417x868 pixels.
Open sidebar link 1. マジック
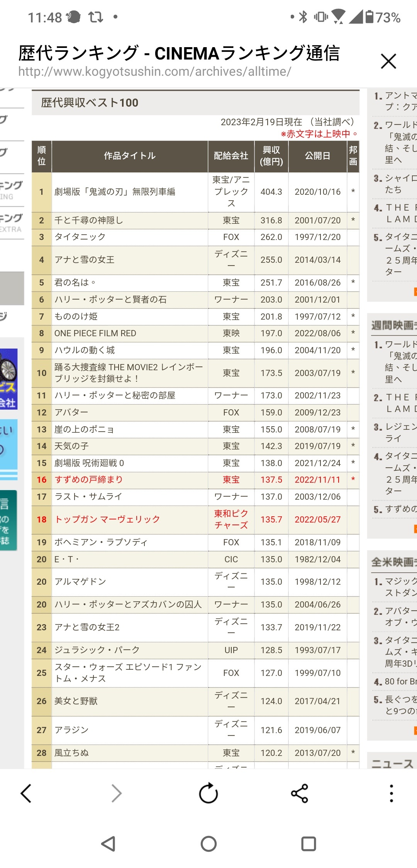[395, 587]
